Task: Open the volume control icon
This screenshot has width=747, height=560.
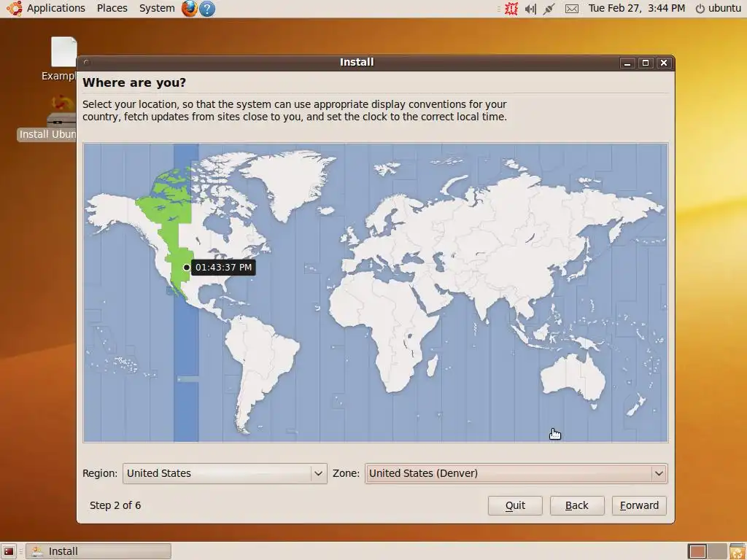Action: (x=530, y=9)
